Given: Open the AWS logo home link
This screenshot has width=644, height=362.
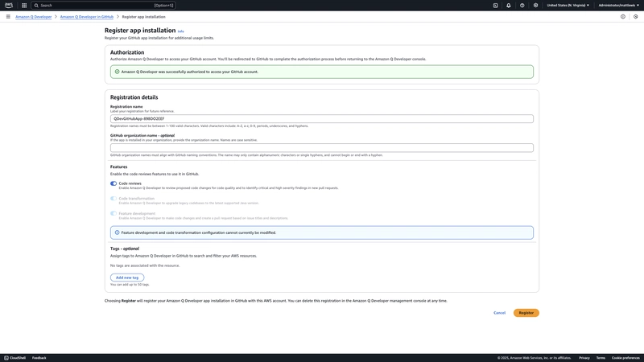Looking at the screenshot, I should pyautogui.click(x=8, y=6).
